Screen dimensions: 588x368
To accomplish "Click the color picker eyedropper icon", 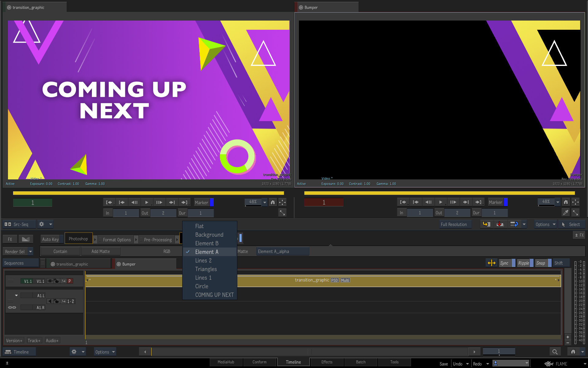I will (x=565, y=213).
